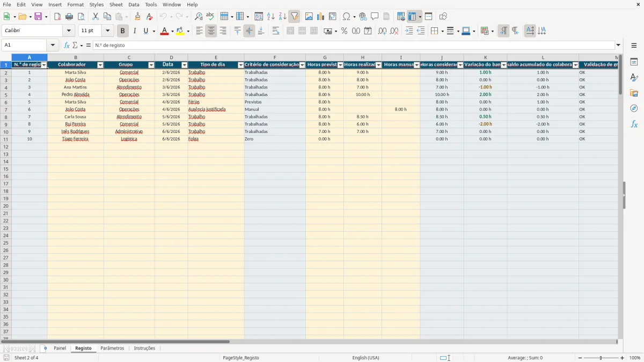The width and height of the screenshot is (644, 362).
Task: Switch to the Painel sheet tab
Action: click(60, 349)
